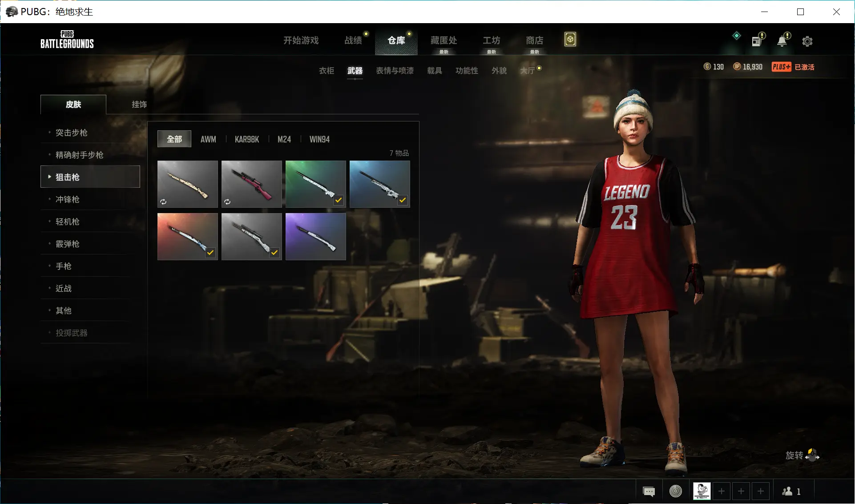Screen dimensions: 855x504
Task: Open the 商店 menu
Action: click(535, 40)
